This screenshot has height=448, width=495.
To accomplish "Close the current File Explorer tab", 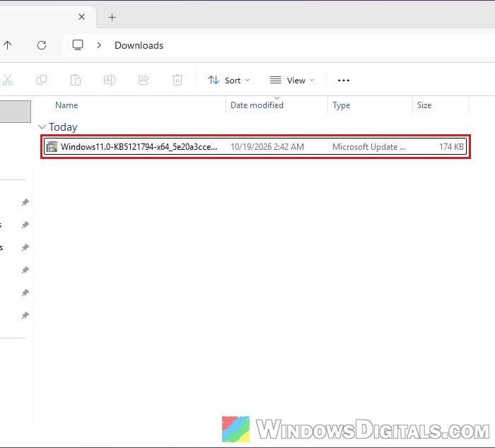I will tap(81, 17).
